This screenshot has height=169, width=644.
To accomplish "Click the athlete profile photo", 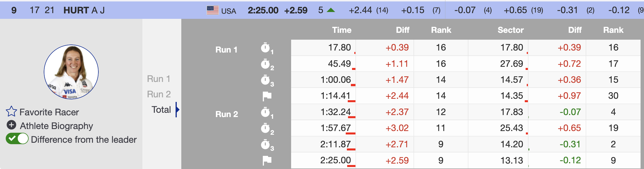I will 71,72.
